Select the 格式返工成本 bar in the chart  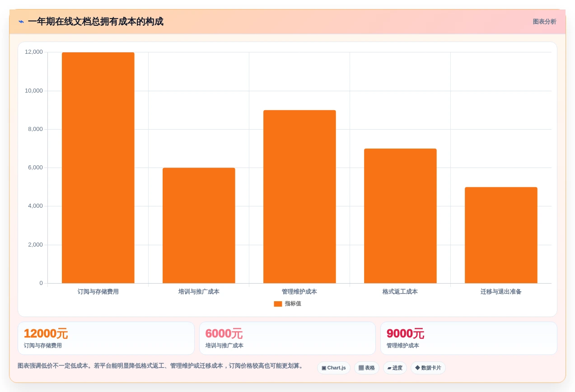(x=400, y=216)
